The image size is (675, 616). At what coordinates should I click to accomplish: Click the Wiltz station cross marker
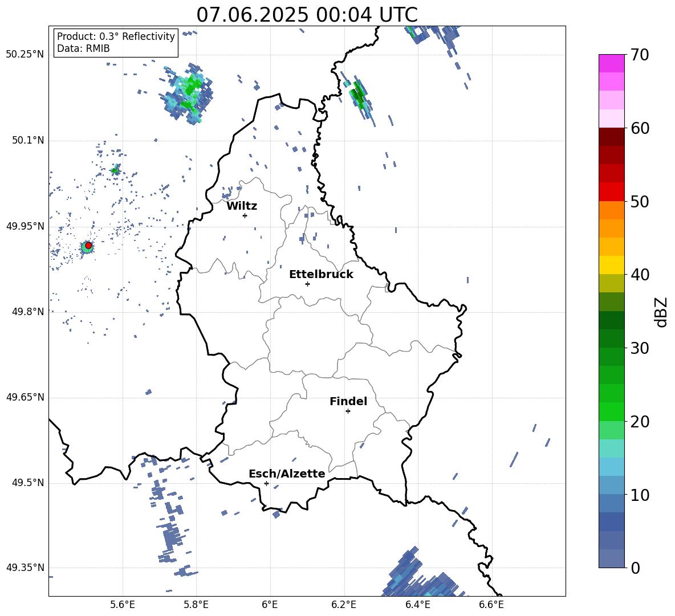point(245,215)
